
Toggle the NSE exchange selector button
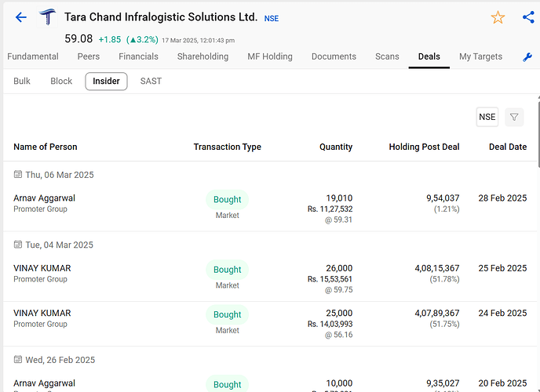487,118
